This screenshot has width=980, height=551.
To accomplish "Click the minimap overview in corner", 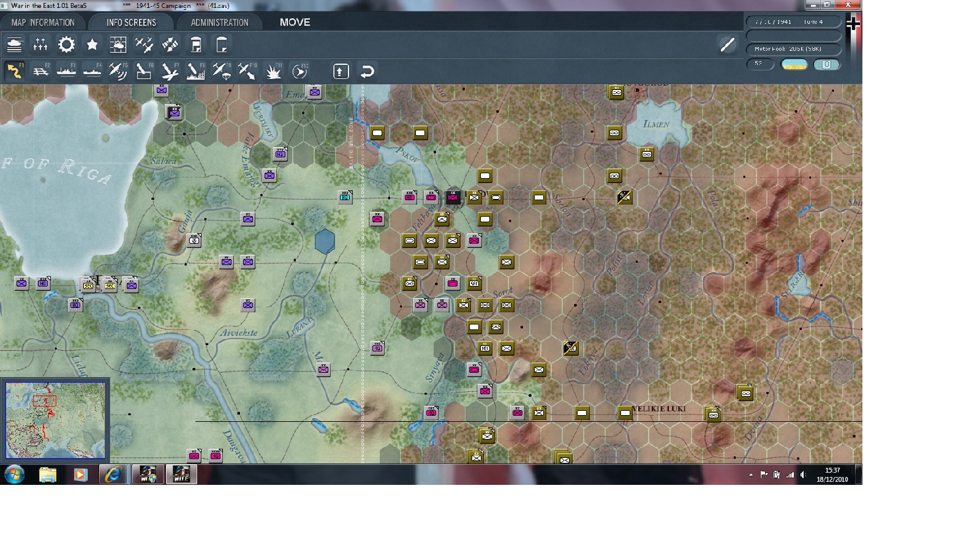I will tap(55, 420).
